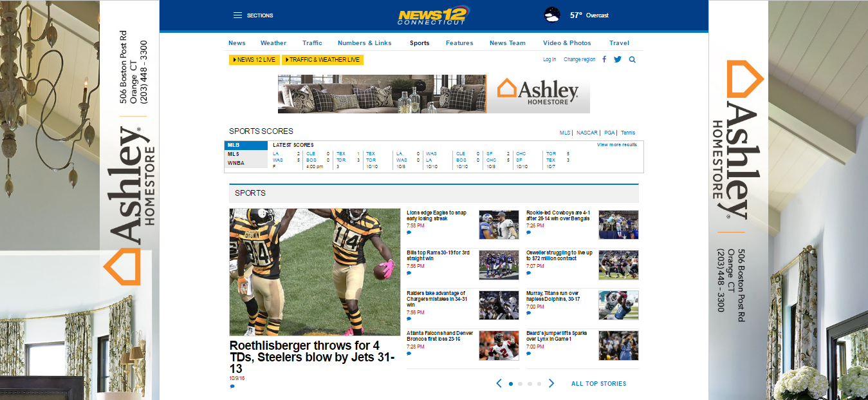Click comment icon under Osweiler story
This screenshot has width=868, height=400.
coord(528,272)
